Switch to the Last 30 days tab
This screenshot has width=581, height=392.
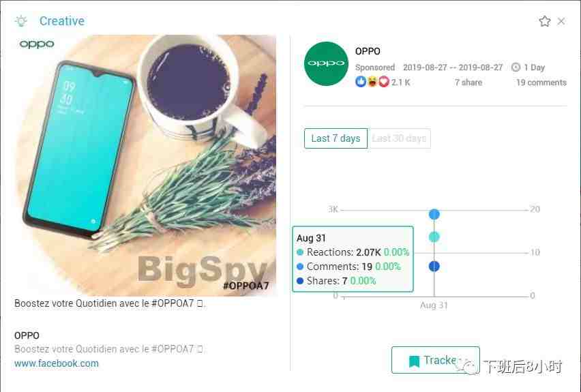pyautogui.click(x=400, y=138)
